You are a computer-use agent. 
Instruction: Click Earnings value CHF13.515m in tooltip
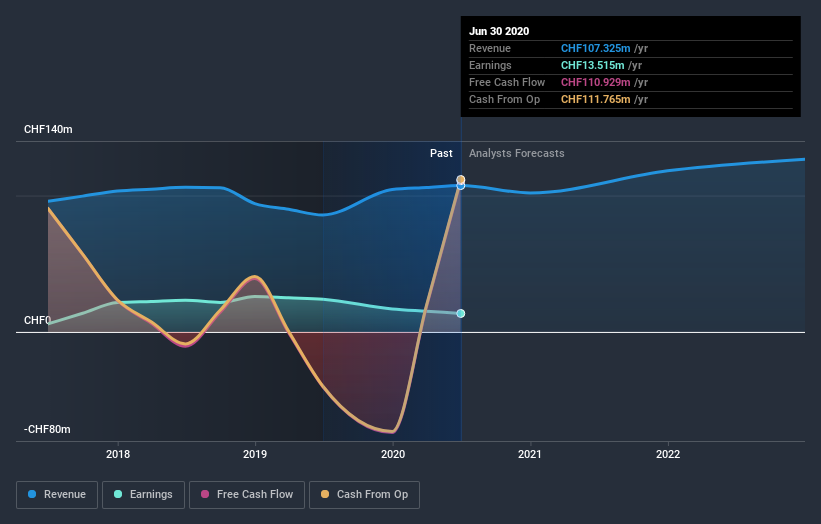pos(592,65)
